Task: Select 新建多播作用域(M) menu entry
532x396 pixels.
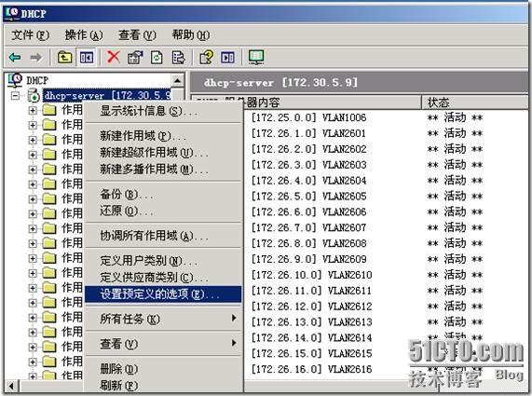Action: point(163,169)
